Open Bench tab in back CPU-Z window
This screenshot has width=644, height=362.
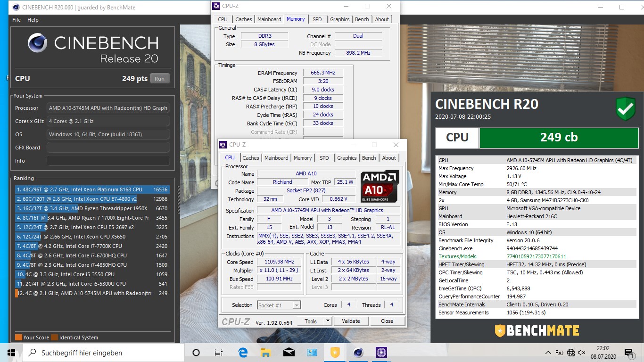(x=362, y=19)
